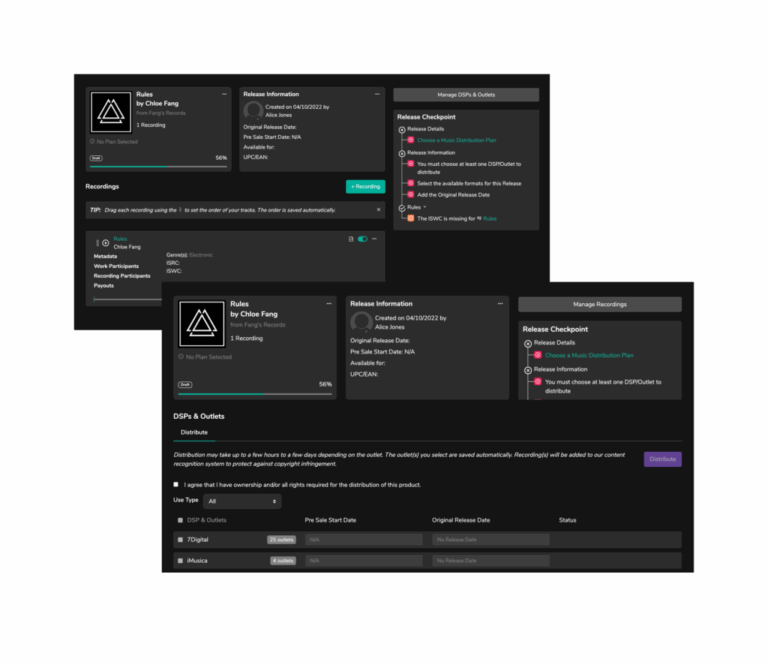Click error icon beside Choose a Music Distribution Plan in the DSPs & Outlets window
This screenshot has height=665, width=768.
click(x=537, y=355)
